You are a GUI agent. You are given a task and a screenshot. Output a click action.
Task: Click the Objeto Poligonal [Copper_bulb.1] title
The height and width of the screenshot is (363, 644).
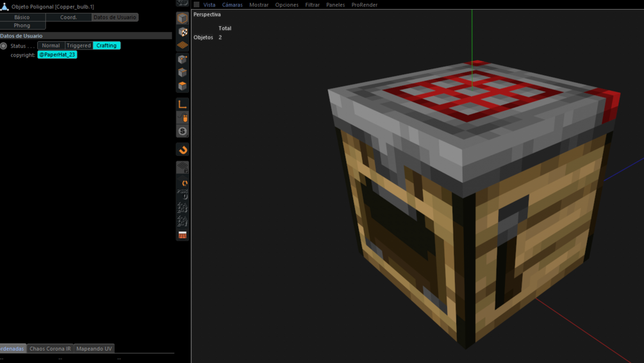[53, 6]
